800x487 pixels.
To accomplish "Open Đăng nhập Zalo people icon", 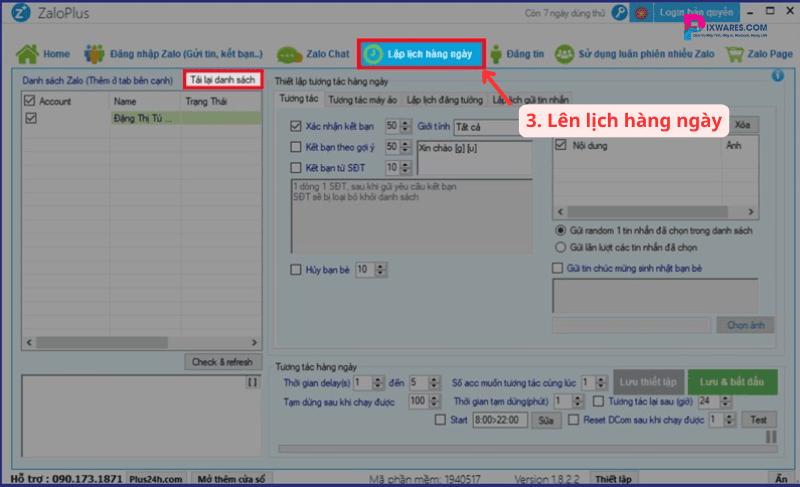I will [x=95, y=53].
